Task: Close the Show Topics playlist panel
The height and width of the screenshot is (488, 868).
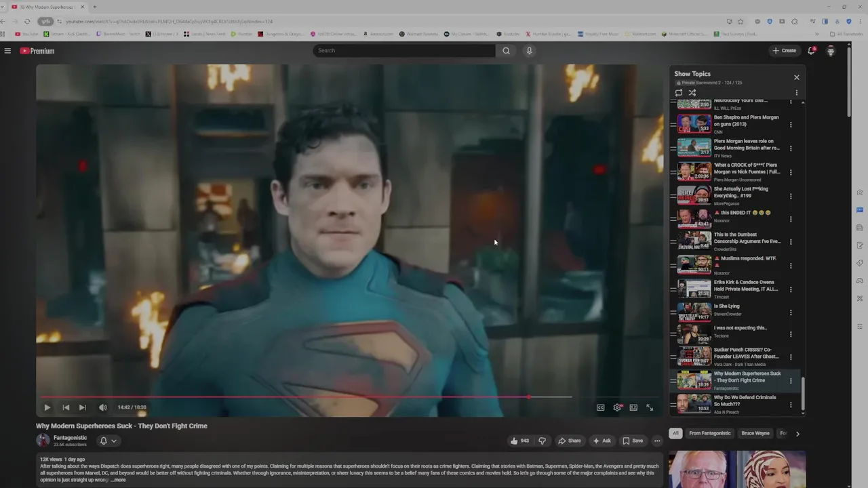Action: (797, 77)
